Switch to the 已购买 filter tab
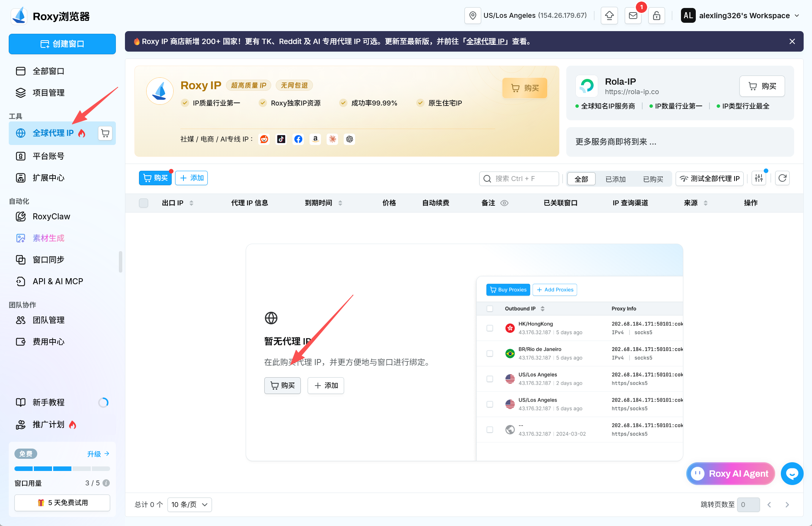The height and width of the screenshot is (526, 812). point(653,179)
